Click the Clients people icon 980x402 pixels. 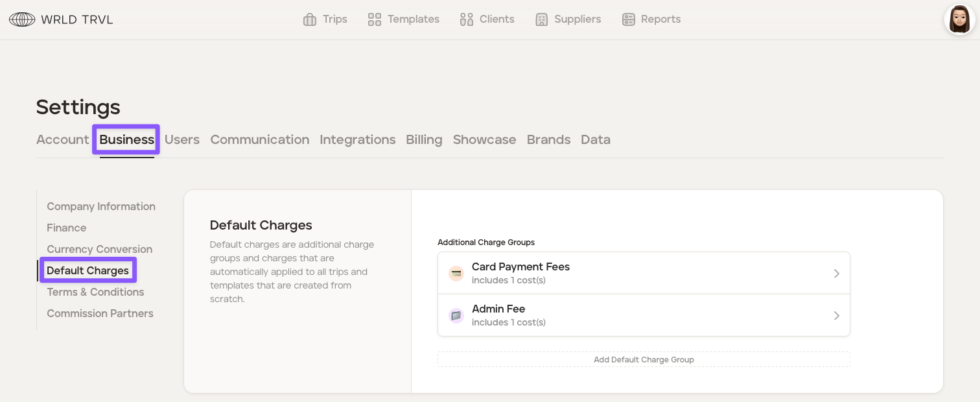coord(467,19)
